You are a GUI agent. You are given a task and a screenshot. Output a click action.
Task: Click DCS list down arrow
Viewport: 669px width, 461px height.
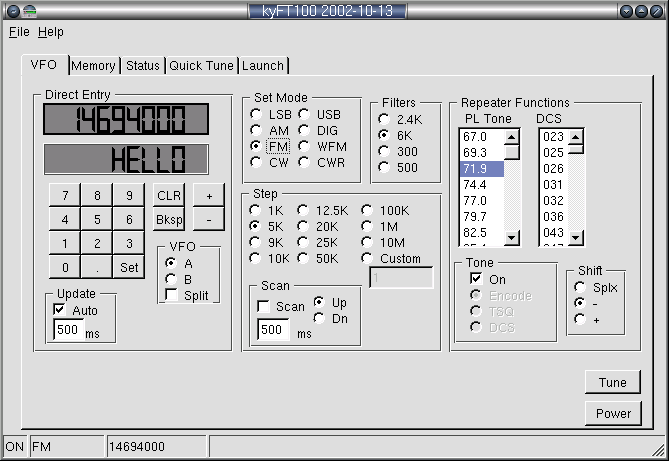[576, 237]
